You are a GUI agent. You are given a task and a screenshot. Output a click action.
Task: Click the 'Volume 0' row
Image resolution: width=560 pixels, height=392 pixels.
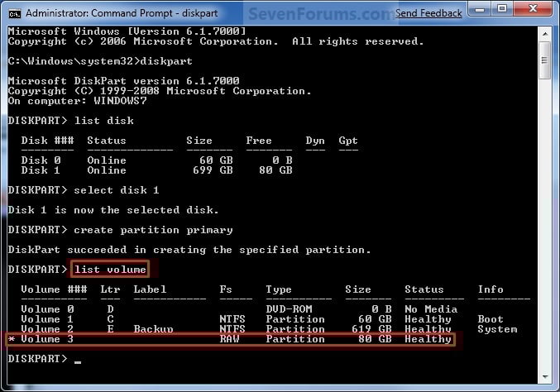pos(239,308)
